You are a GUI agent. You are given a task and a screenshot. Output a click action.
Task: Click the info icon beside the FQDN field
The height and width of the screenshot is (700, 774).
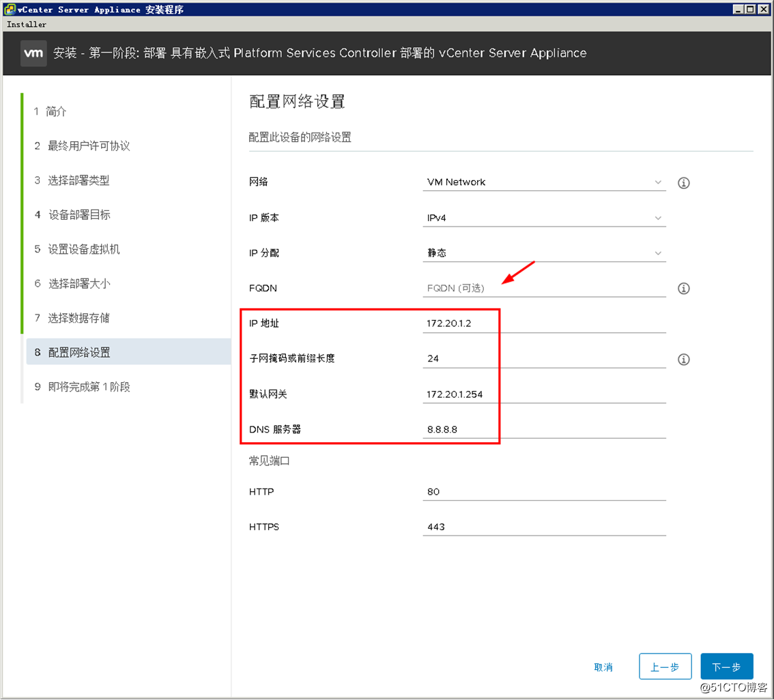pyautogui.click(x=684, y=289)
